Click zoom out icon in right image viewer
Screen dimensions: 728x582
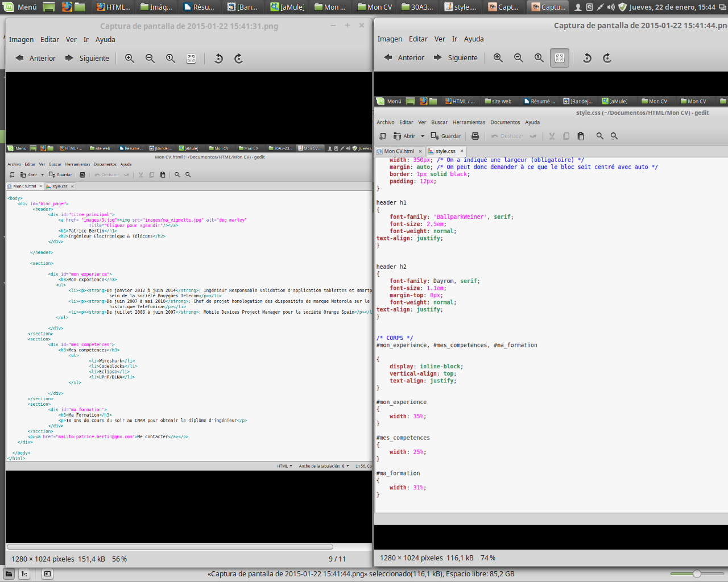coord(519,58)
